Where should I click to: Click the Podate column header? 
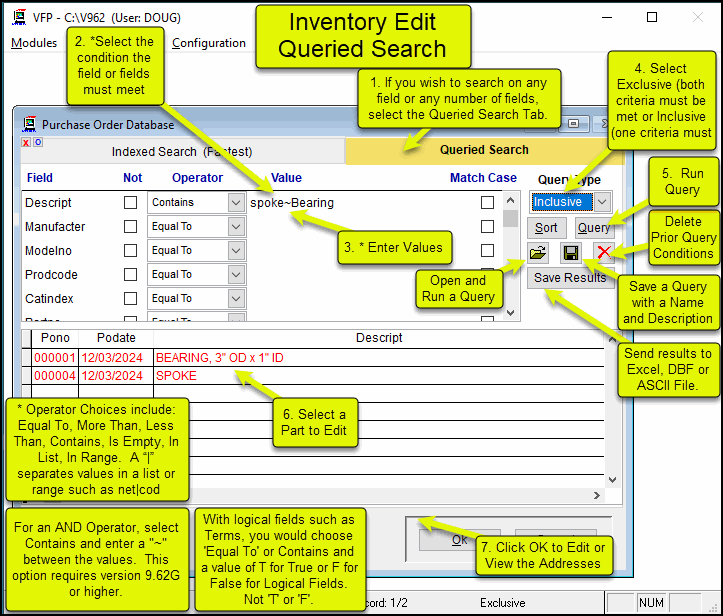(116, 338)
